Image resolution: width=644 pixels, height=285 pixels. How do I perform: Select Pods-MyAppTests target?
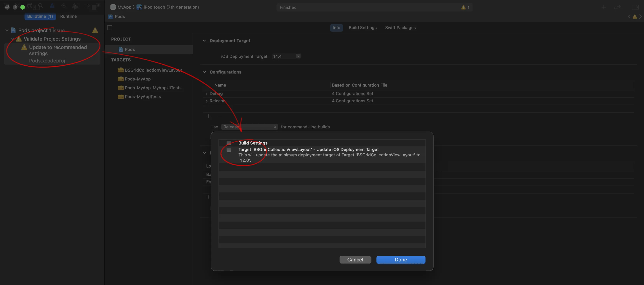(142, 97)
